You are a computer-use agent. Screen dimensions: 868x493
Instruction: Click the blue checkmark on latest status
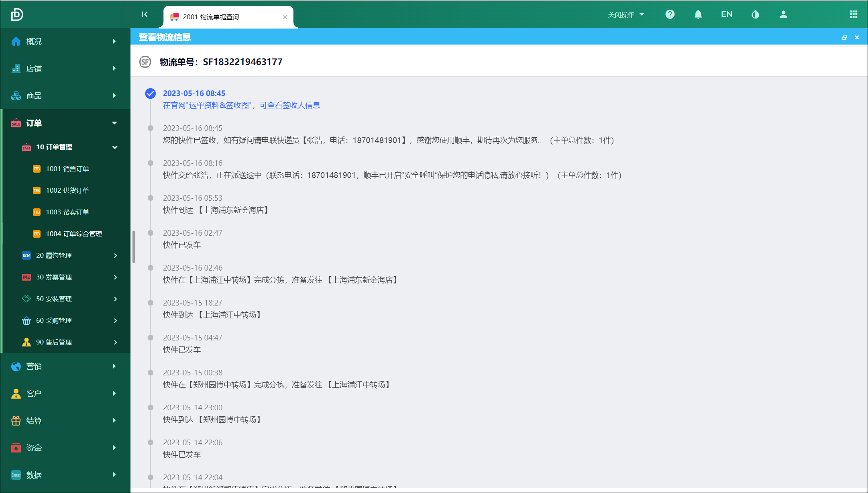[x=151, y=94]
